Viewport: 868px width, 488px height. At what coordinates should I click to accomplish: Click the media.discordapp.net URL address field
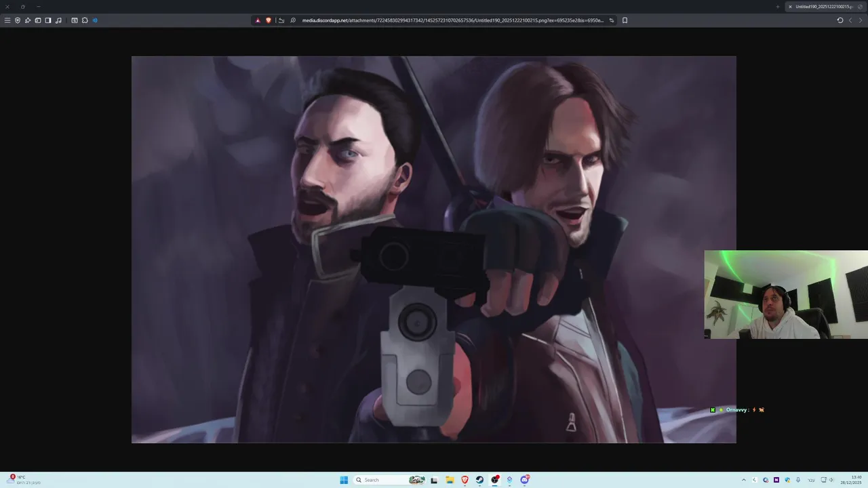tap(452, 20)
